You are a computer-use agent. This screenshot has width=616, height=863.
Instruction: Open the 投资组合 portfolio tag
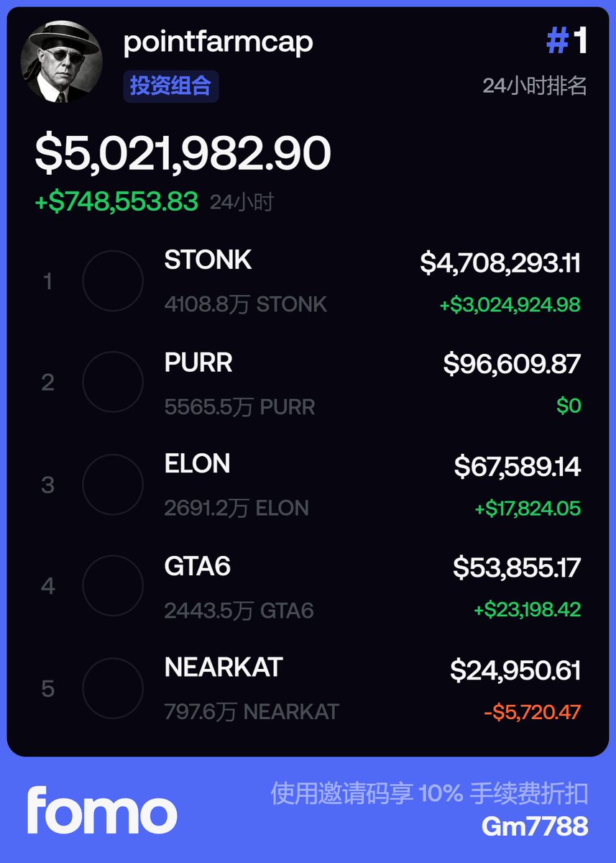tap(171, 86)
